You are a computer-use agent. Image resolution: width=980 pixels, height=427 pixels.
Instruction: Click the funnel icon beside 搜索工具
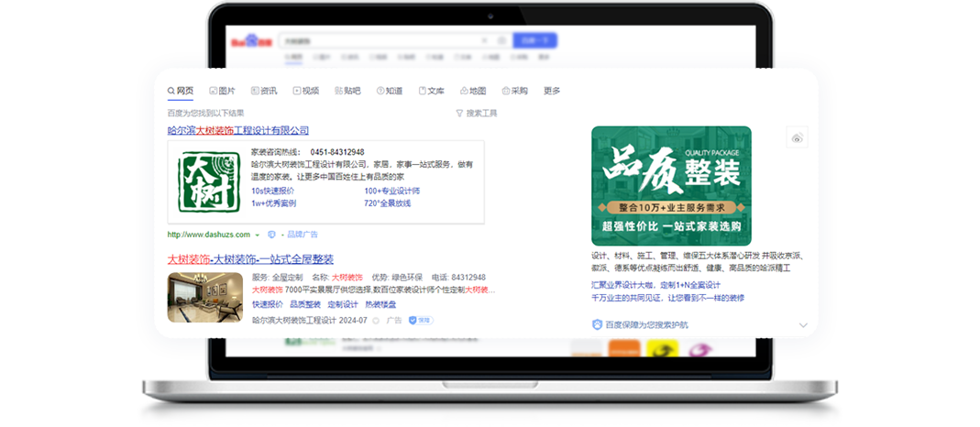click(x=459, y=113)
